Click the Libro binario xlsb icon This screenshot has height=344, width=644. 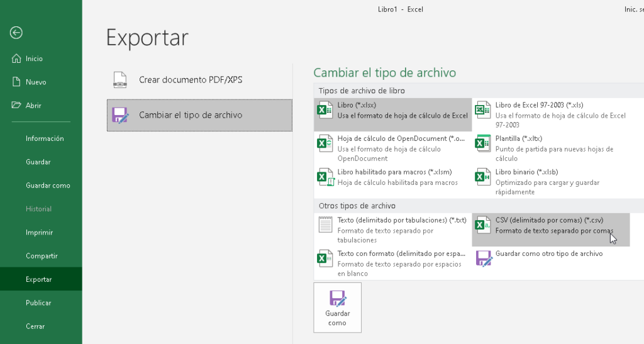point(482,177)
